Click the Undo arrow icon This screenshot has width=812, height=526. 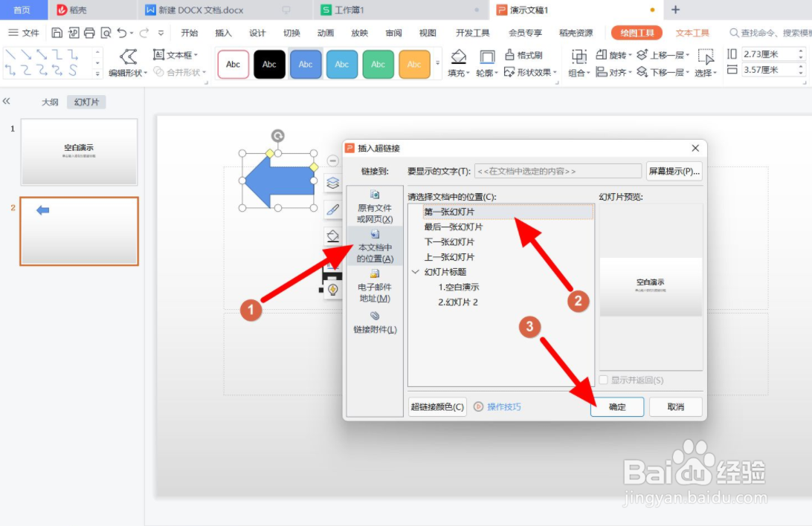[122, 33]
